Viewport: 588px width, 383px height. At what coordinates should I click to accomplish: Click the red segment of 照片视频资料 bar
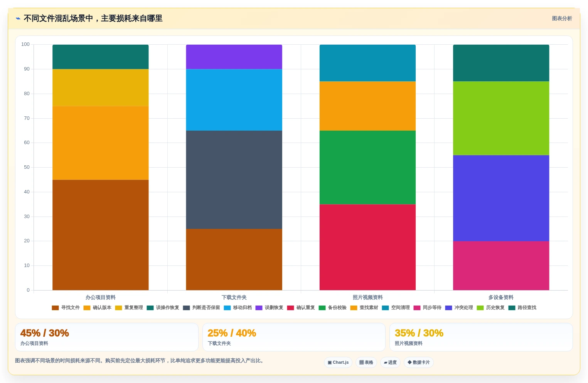pyautogui.click(x=367, y=247)
